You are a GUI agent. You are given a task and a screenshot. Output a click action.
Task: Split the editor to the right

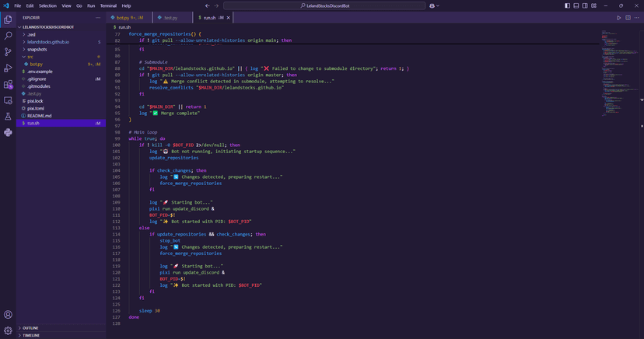click(x=628, y=17)
